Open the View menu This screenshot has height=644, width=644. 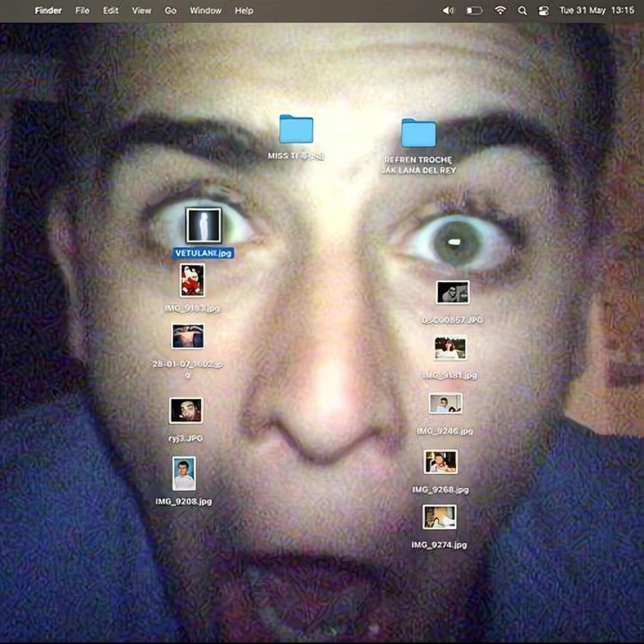141,11
